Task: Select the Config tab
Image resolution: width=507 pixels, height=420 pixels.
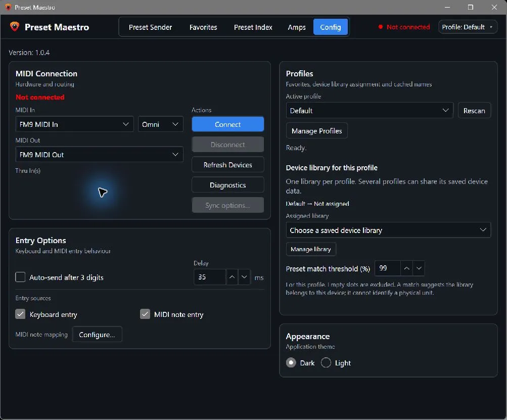Action: [x=330, y=27]
